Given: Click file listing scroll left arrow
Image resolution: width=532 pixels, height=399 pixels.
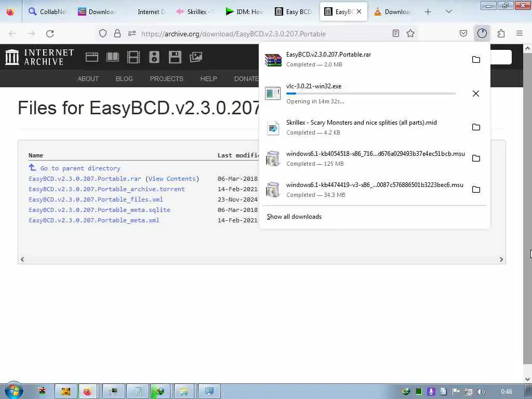Looking at the screenshot, I should coord(22,260).
